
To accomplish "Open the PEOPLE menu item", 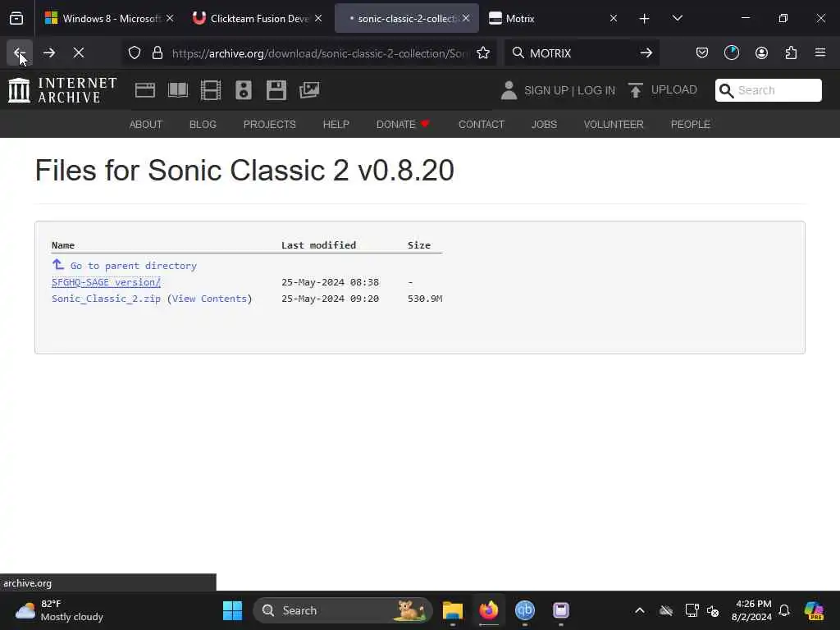I will [x=691, y=125].
